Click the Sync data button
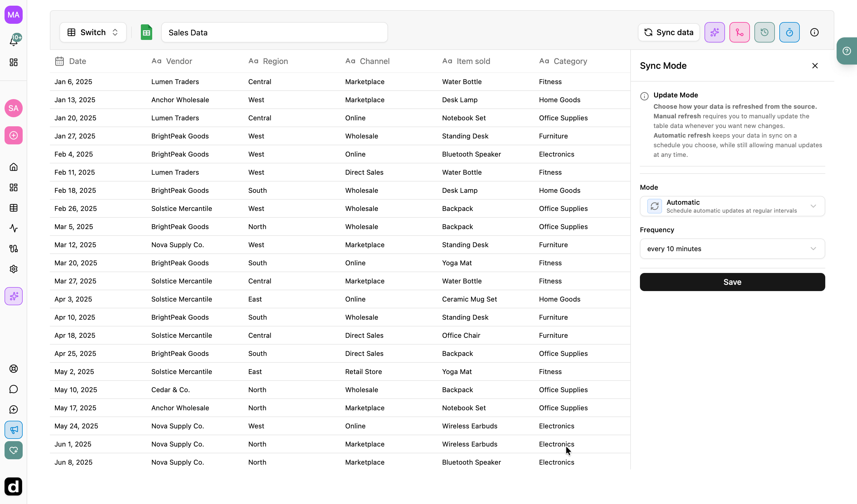This screenshot has height=504, width=857. [669, 32]
